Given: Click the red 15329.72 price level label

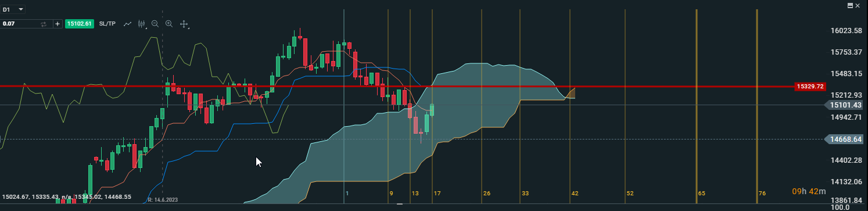Looking at the screenshot, I should coord(810,86).
